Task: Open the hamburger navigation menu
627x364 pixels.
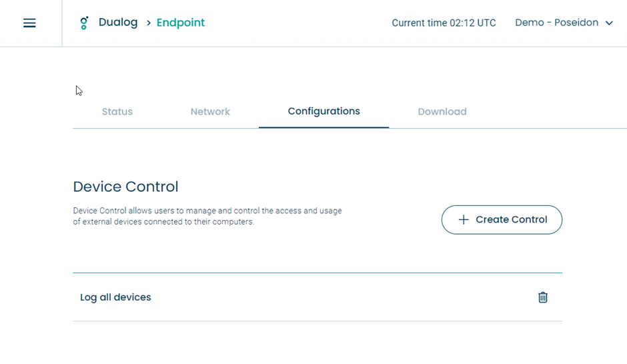Action: 29,23
